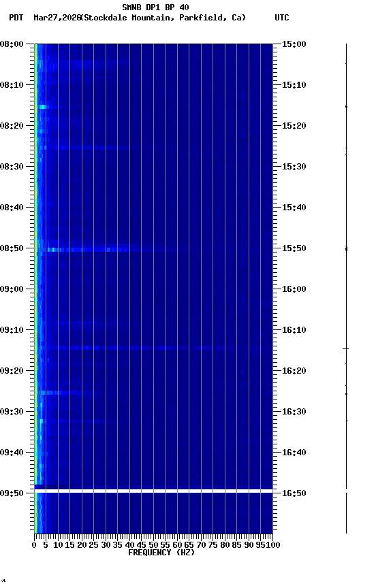
Task: Click the white data gap band near 09:50
Action: [153, 491]
